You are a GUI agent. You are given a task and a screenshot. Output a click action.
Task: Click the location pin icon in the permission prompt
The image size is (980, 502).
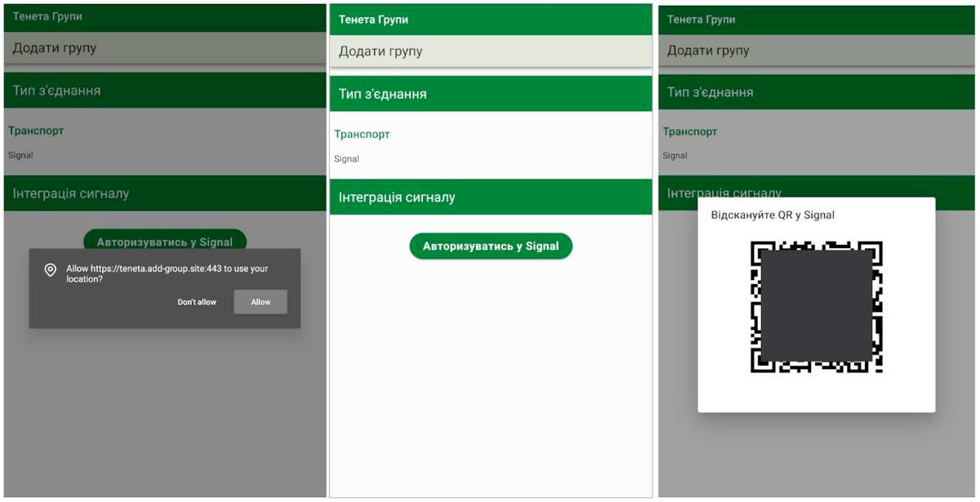coord(51,270)
